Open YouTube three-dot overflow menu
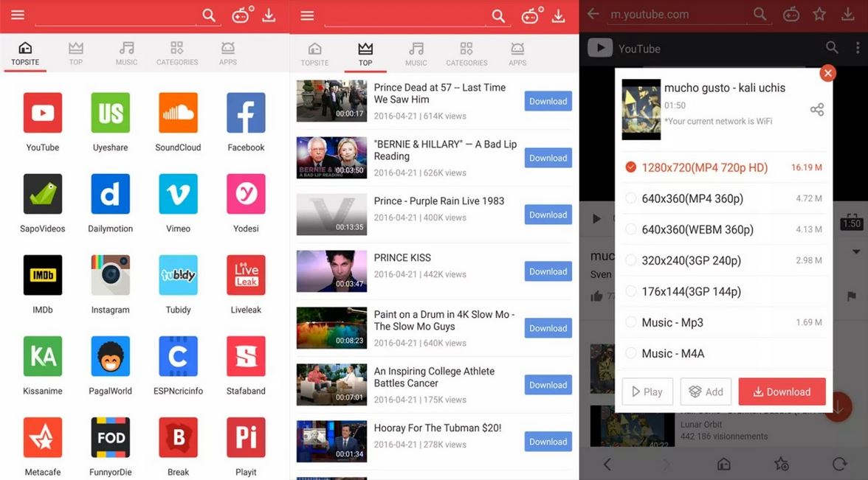Viewport: 868px width, 480px height. pyautogui.click(x=858, y=47)
